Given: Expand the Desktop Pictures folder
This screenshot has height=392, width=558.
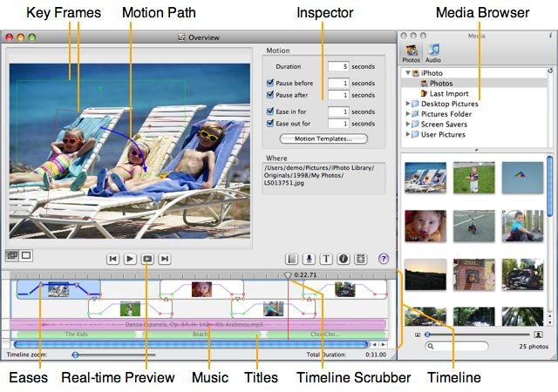Looking at the screenshot, I should pos(408,104).
